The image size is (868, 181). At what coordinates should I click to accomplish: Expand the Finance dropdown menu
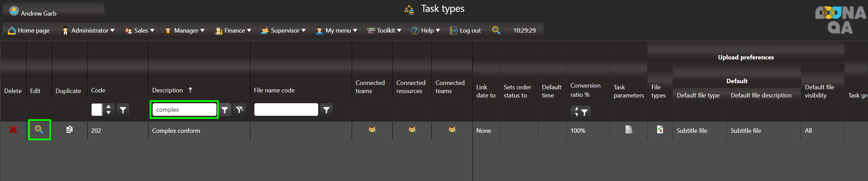tap(233, 31)
